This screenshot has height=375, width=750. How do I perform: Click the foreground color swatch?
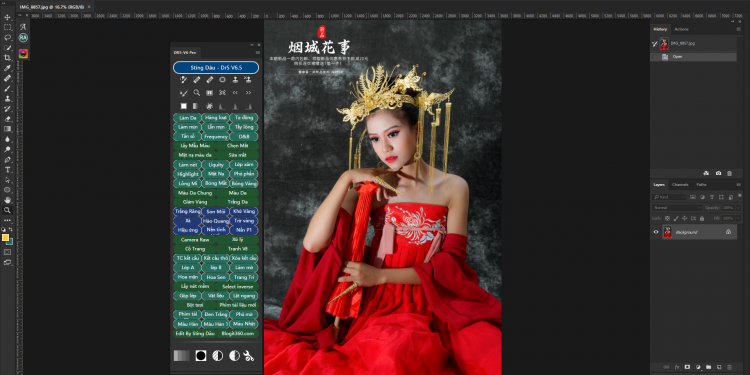click(5, 237)
